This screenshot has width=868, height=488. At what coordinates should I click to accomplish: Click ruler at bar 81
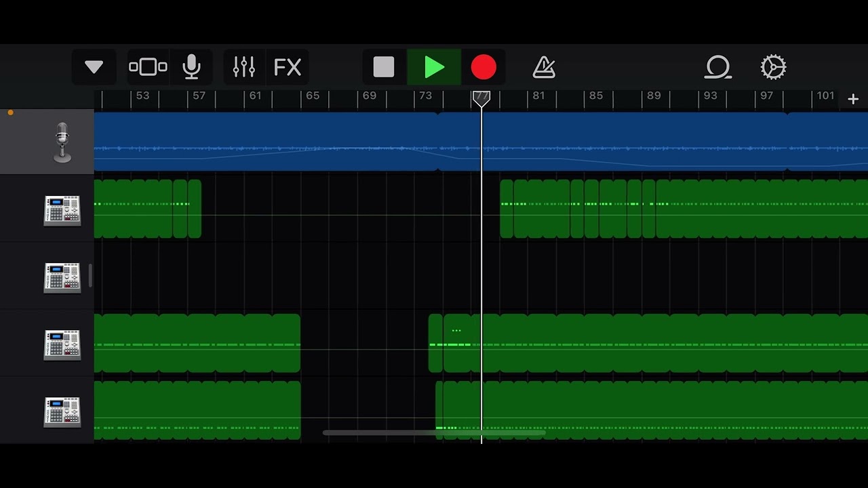coord(538,96)
